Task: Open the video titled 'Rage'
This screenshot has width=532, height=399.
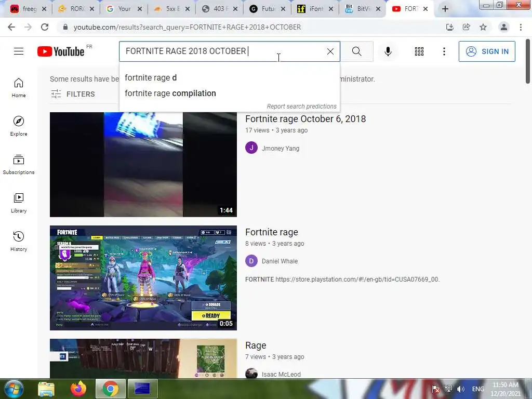Action: (x=256, y=345)
